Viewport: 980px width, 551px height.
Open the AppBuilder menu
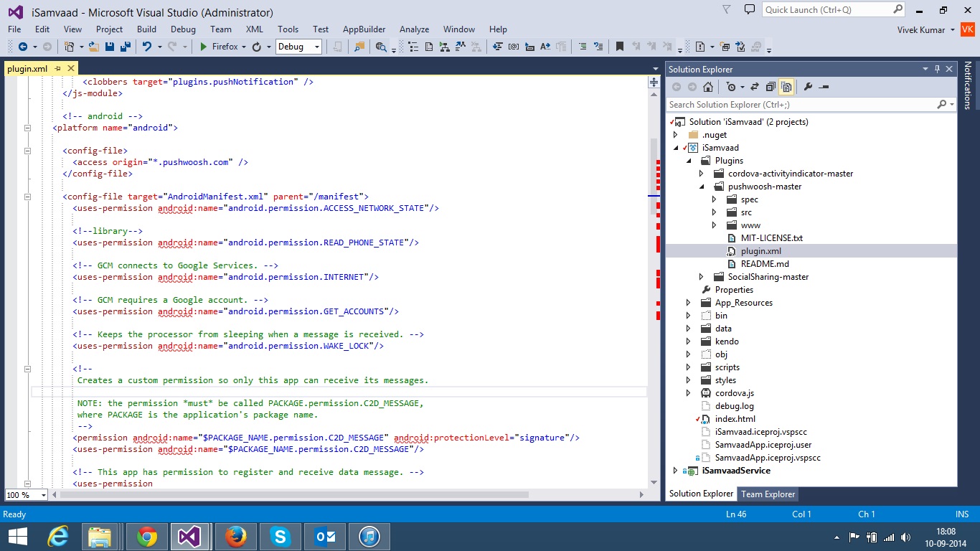(364, 29)
